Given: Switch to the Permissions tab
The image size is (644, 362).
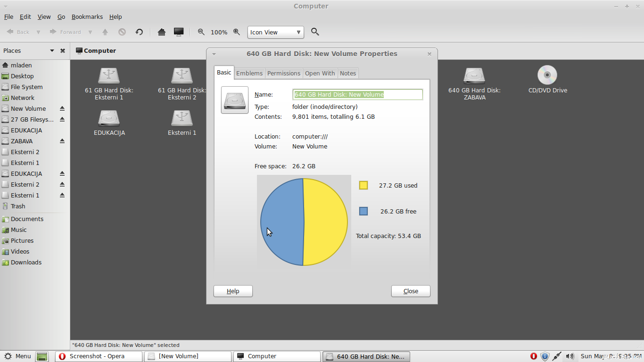Looking at the screenshot, I should click(284, 73).
